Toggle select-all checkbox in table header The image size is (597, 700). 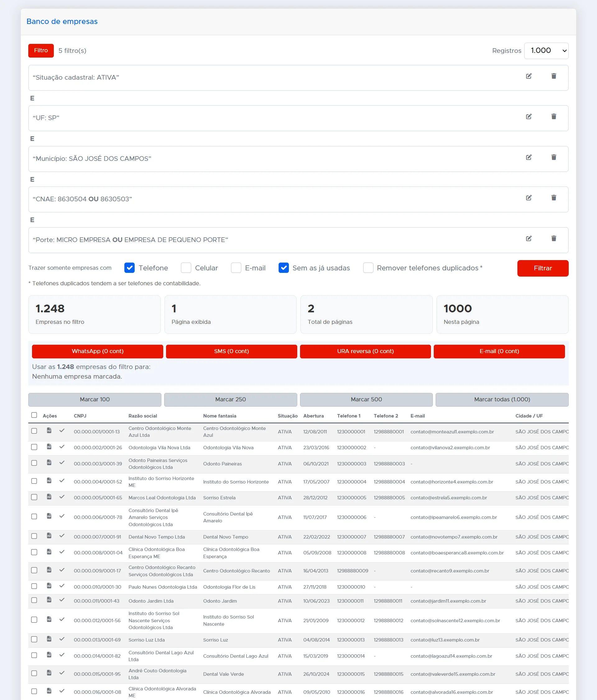34,415
